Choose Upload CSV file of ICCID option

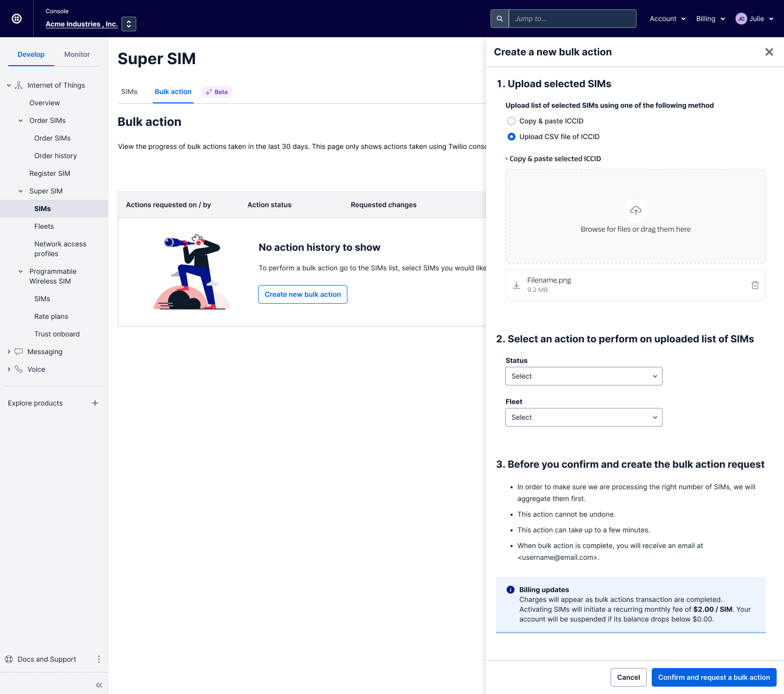click(x=512, y=137)
